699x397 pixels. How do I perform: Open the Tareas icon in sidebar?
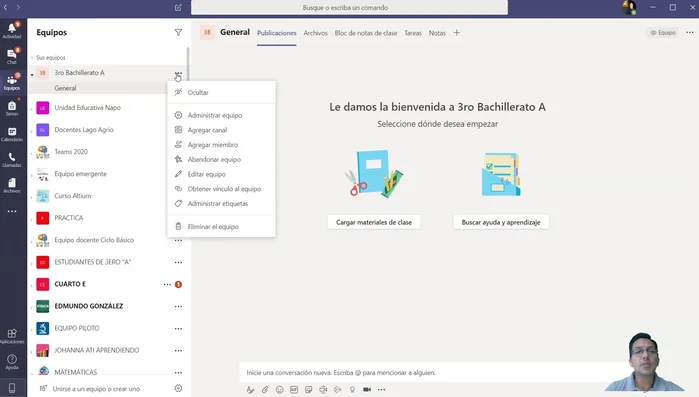point(12,108)
